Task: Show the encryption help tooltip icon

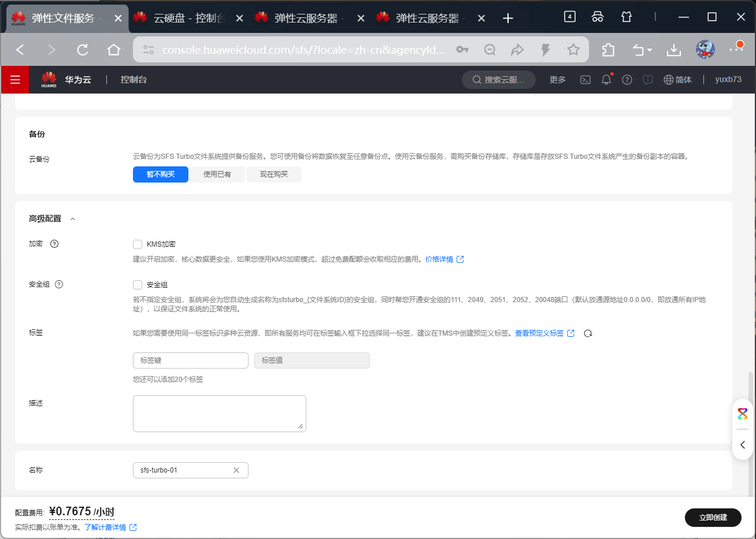Action: pos(54,244)
